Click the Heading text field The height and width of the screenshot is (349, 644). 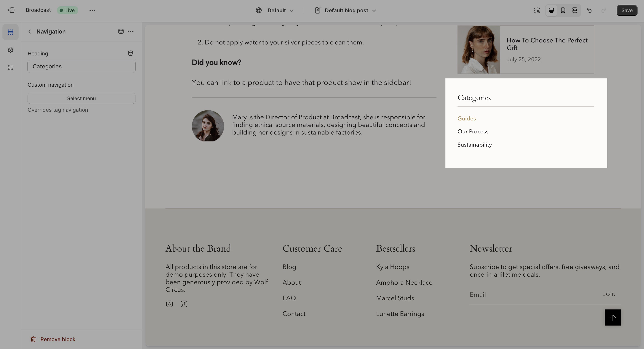click(81, 66)
